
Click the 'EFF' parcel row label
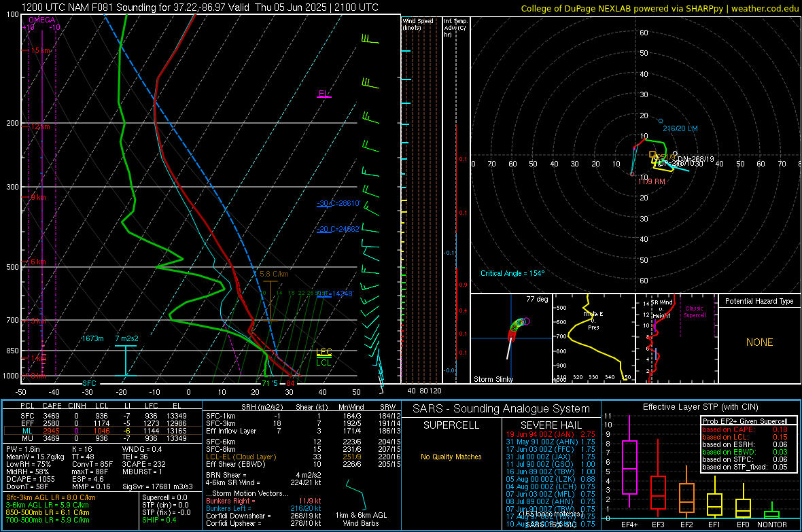(27, 423)
